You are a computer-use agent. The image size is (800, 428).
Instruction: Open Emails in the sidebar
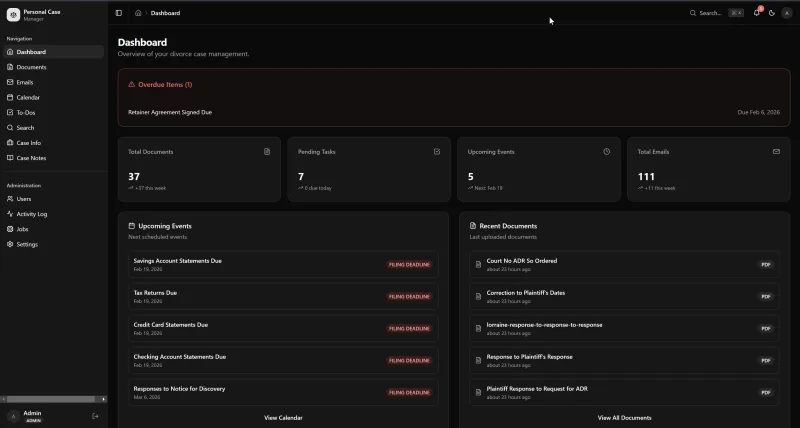(54, 82)
